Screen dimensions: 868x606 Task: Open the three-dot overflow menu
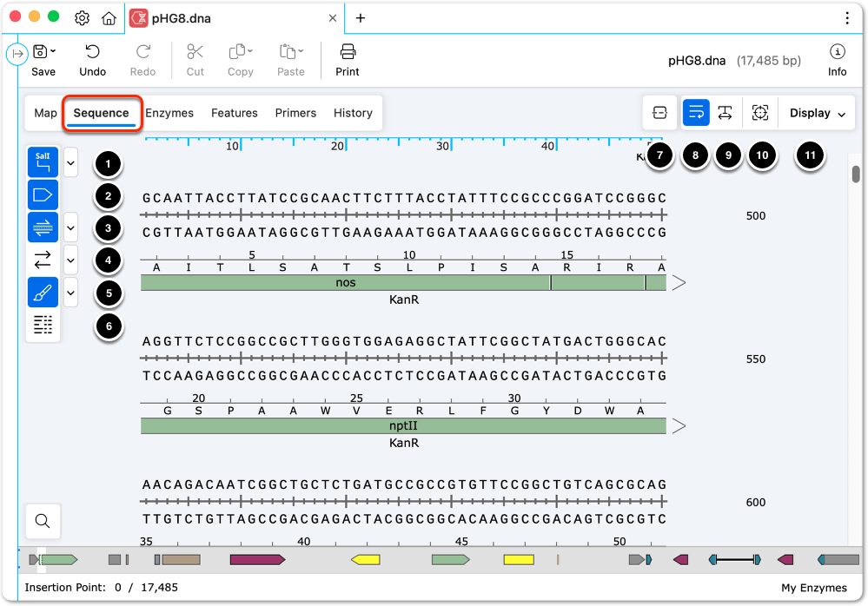(x=847, y=18)
